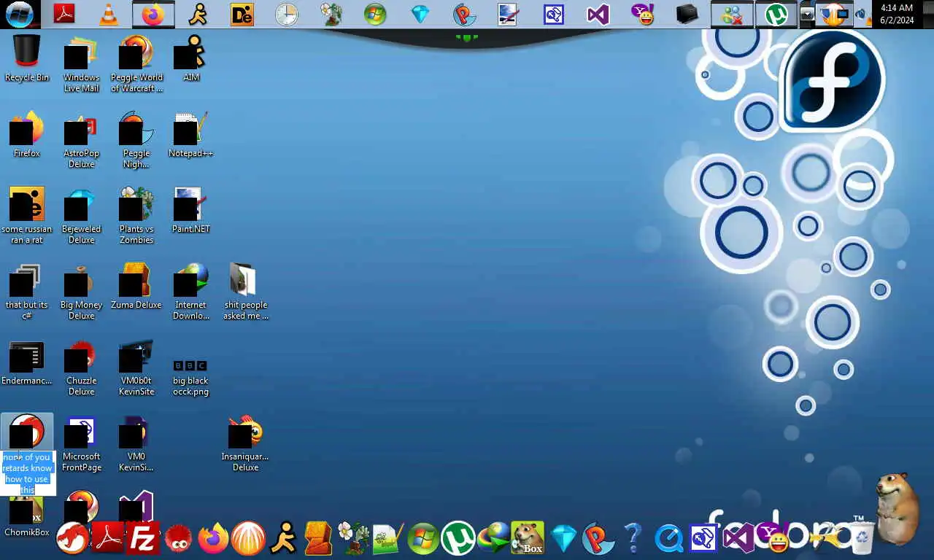934x560 pixels.
Task: Click the uTorrent icon in the top taskbar
Action: click(776, 14)
